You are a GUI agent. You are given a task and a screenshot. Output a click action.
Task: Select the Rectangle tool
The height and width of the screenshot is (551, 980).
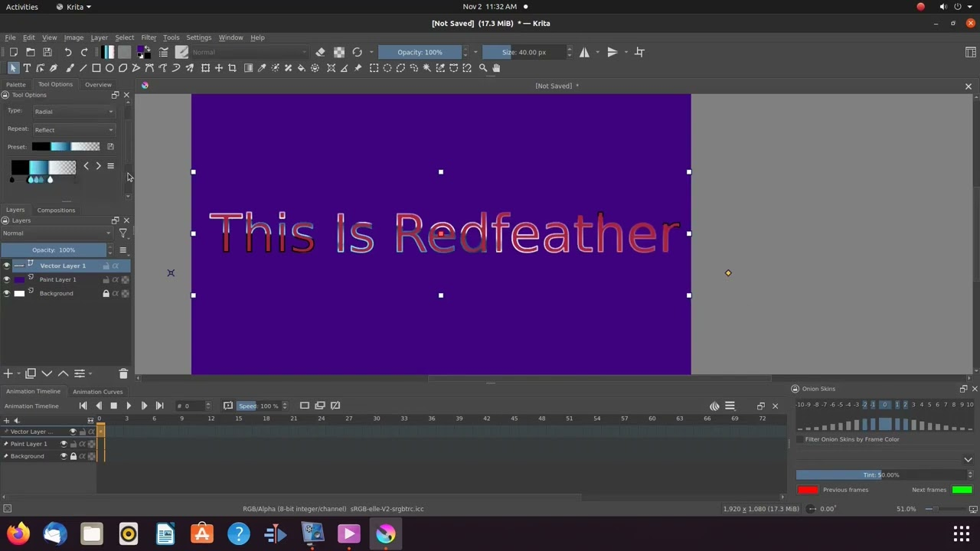96,67
